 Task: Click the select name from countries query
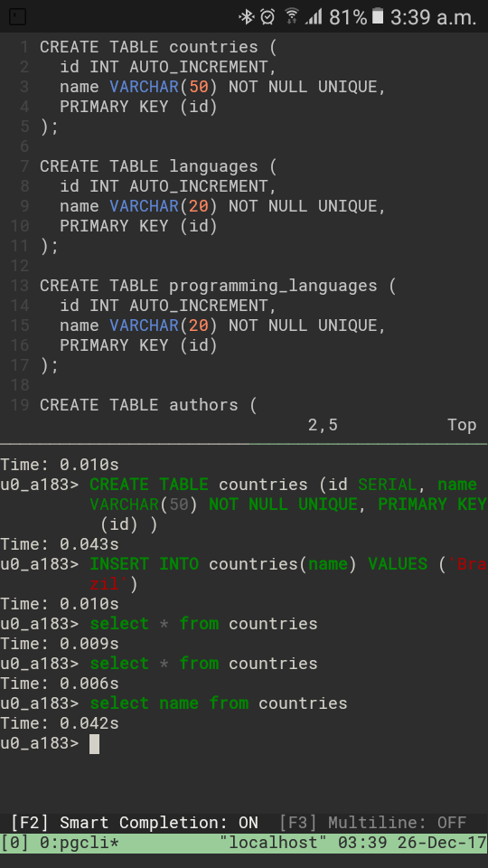(x=219, y=703)
